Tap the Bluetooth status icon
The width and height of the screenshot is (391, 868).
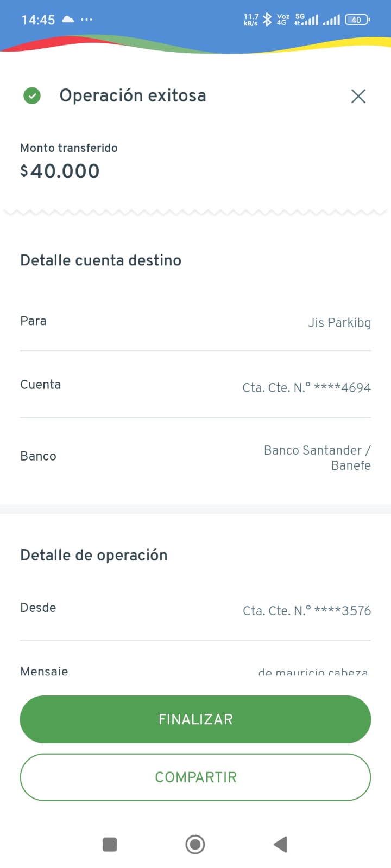pos(267,20)
